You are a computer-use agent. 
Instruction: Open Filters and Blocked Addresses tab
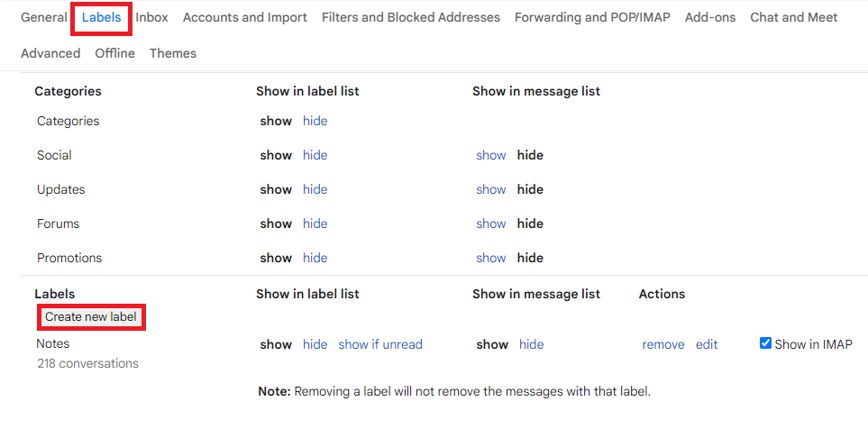click(x=411, y=17)
